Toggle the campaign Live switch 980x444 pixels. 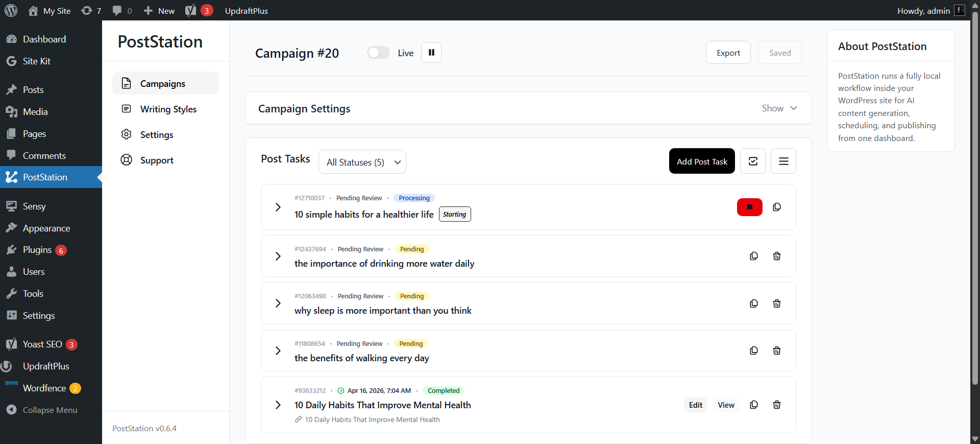click(x=378, y=53)
